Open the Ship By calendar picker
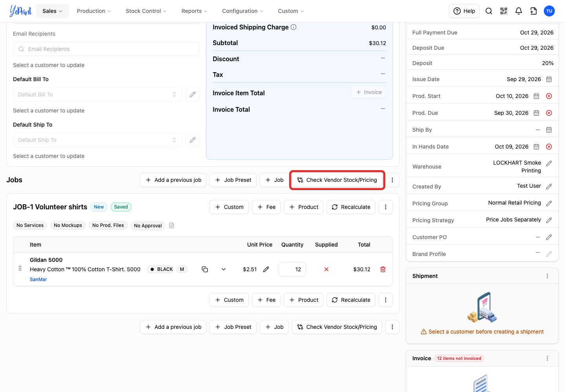Image resolution: width=565 pixels, height=392 pixels. pos(549,130)
